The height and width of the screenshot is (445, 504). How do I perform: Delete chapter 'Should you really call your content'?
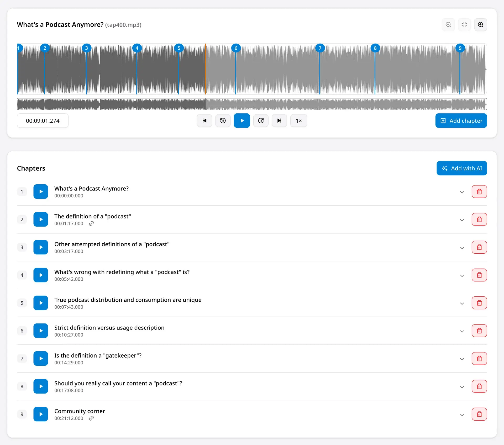coord(479,386)
